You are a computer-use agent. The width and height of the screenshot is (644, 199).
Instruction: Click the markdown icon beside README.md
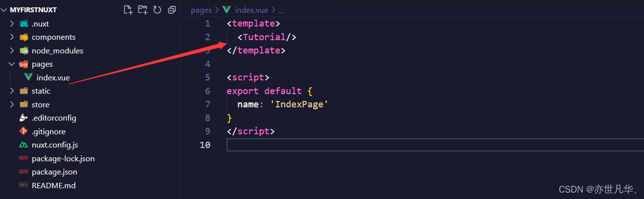[23, 185]
